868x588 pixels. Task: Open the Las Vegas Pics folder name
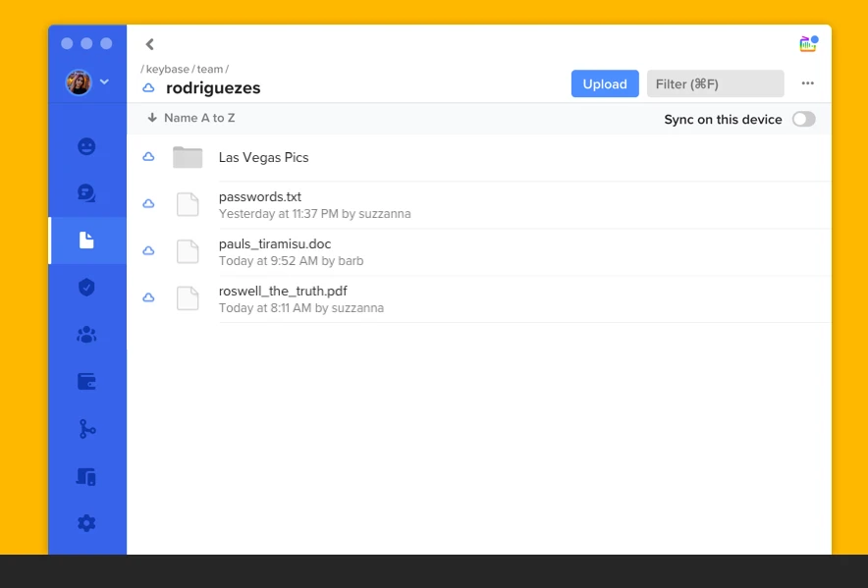coord(263,157)
